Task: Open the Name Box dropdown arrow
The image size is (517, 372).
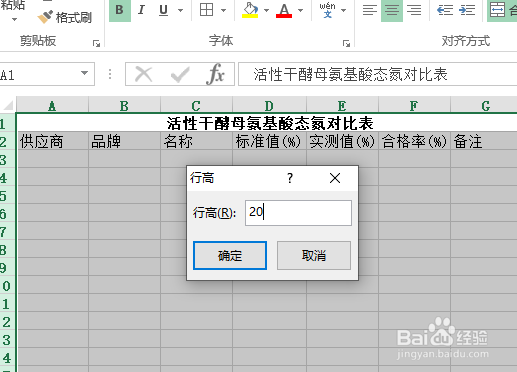Action: pyautogui.click(x=85, y=73)
